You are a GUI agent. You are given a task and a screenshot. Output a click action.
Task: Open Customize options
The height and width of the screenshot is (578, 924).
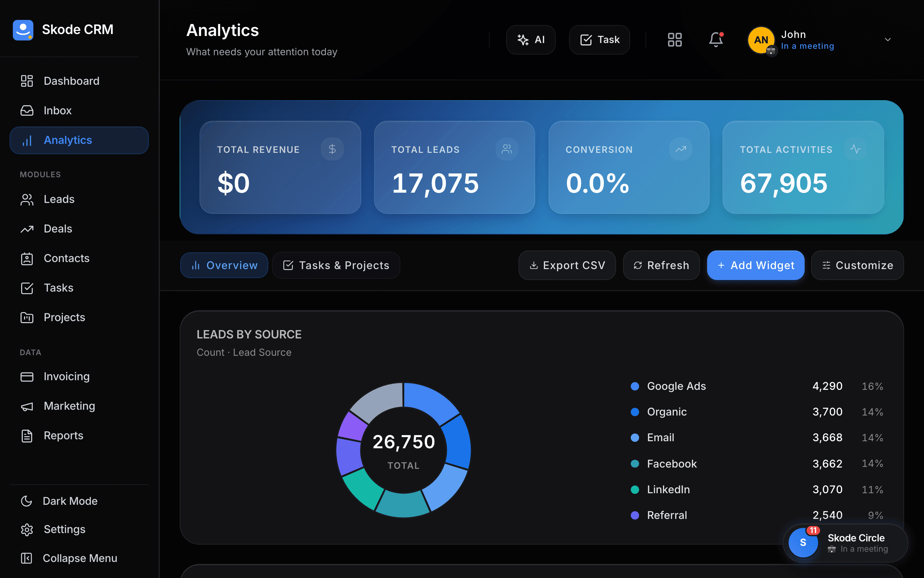(857, 265)
